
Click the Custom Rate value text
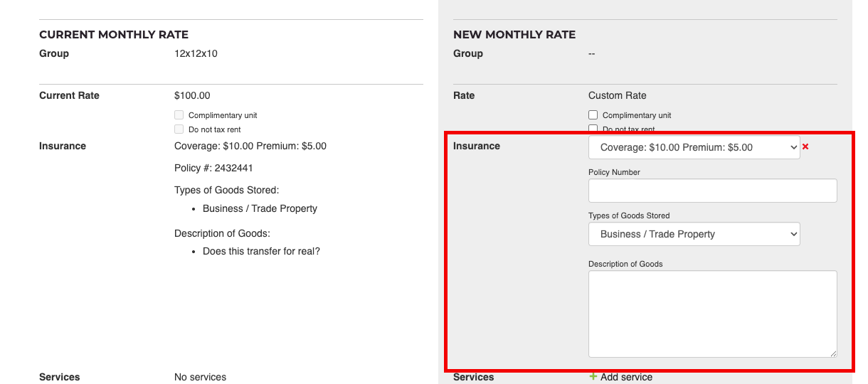click(x=617, y=95)
